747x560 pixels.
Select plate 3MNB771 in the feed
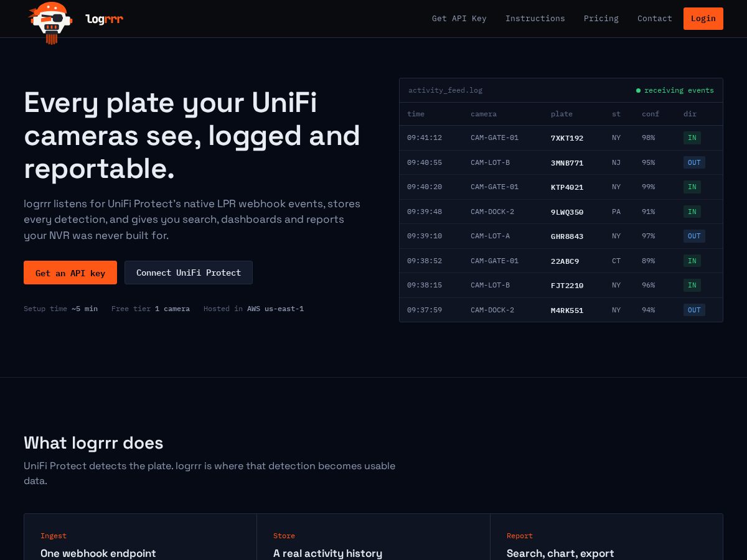567,162
